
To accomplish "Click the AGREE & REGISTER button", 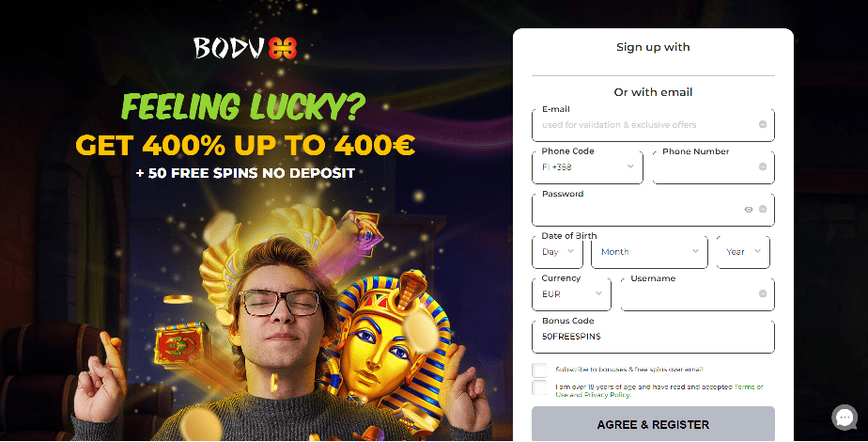I will coord(653,424).
